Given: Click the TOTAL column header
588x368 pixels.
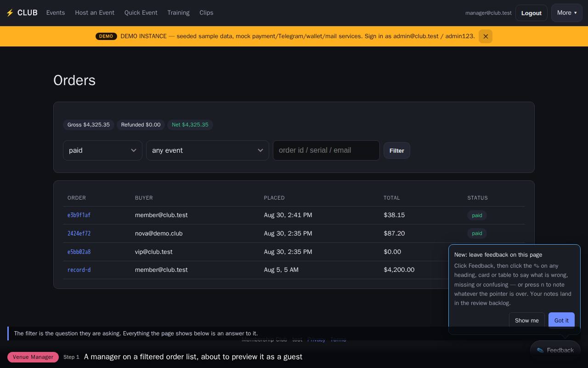Looking at the screenshot, I should 392,198.
